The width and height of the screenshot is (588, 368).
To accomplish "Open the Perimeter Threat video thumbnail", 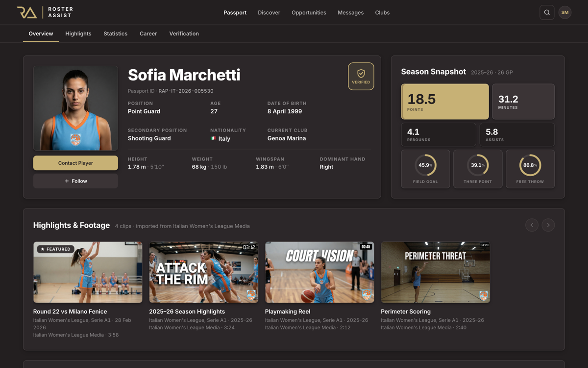I will (436, 272).
